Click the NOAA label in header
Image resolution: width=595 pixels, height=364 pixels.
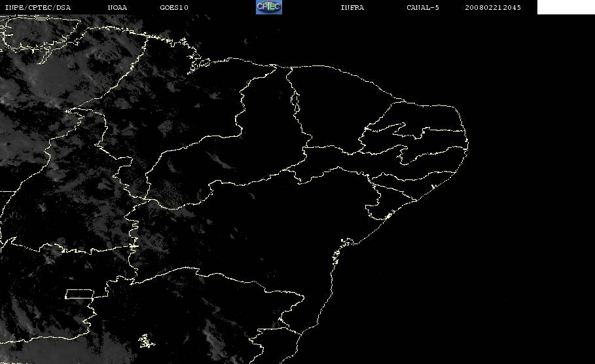[117, 8]
